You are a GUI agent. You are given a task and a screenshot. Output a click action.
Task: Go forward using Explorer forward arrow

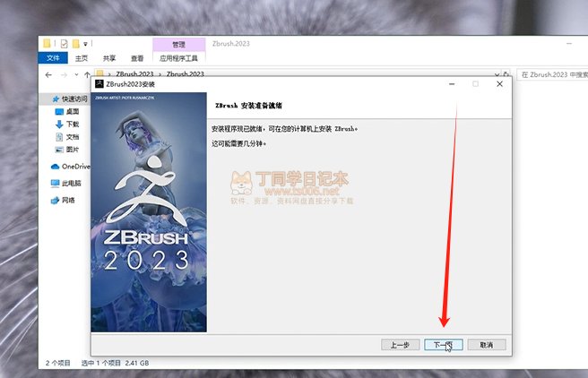pos(65,75)
